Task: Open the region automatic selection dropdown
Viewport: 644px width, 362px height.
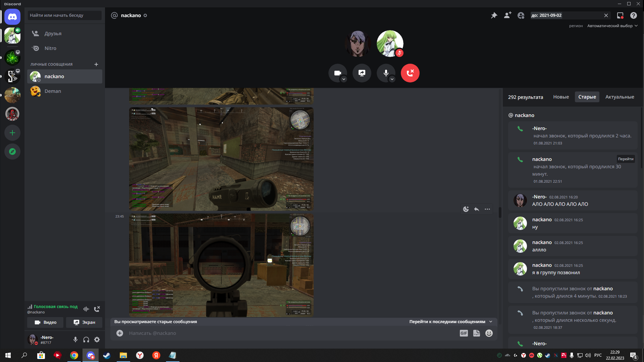Action: [612, 26]
